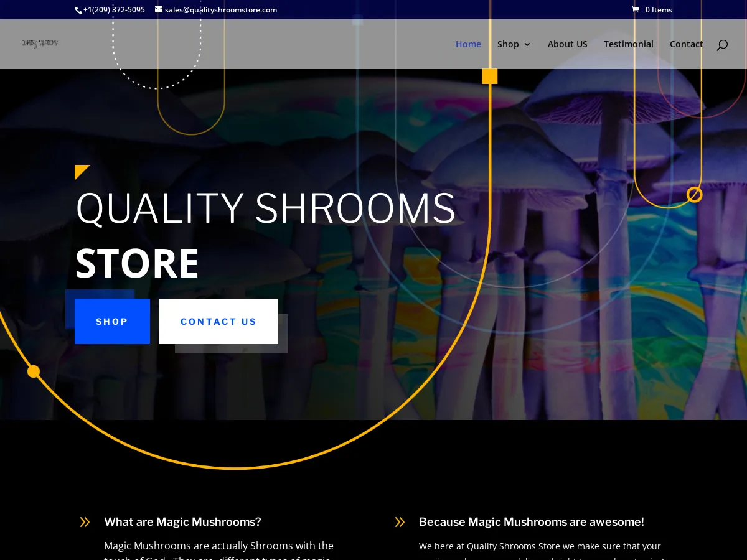747x560 pixels.
Task: View the 0 Items cart link
Action: coord(658,9)
